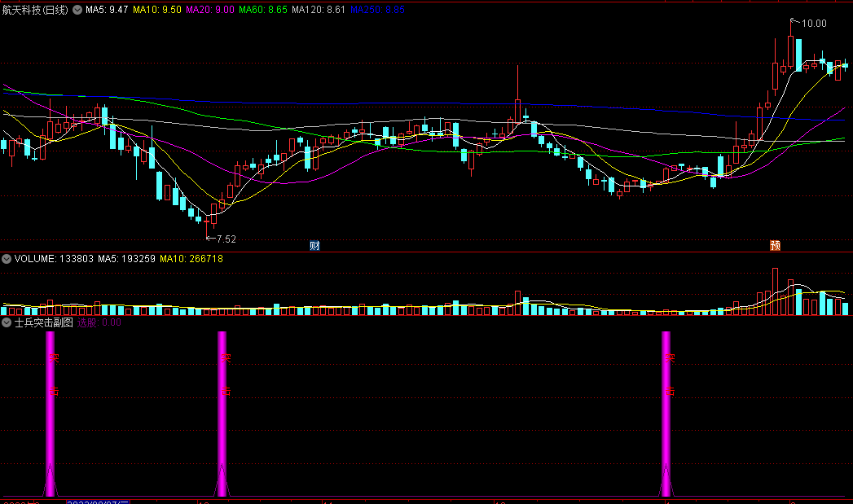This screenshot has height=504, width=853.
Task: Click the first 突击 signal bar on the left
Action: (x=50, y=414)
